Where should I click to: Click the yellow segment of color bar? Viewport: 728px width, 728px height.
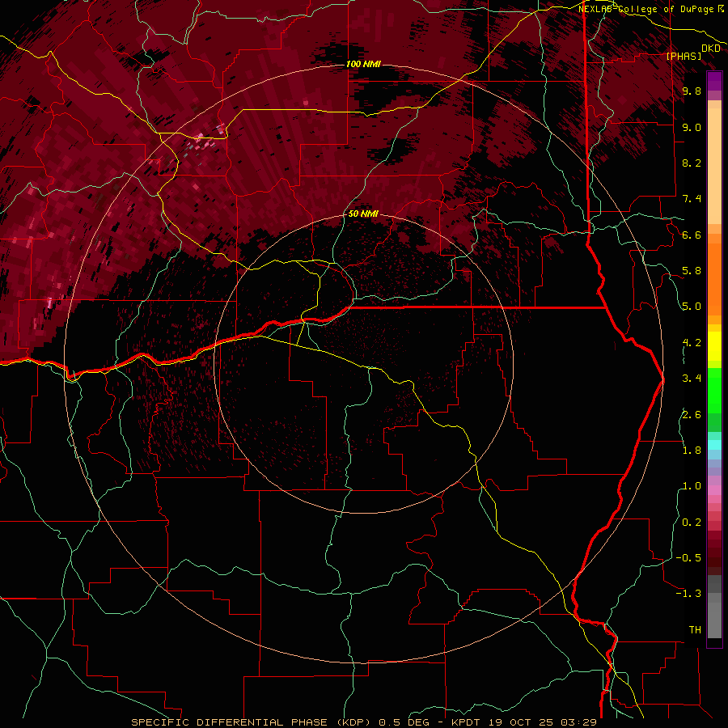pyautogui.click(x=714, y=346)
